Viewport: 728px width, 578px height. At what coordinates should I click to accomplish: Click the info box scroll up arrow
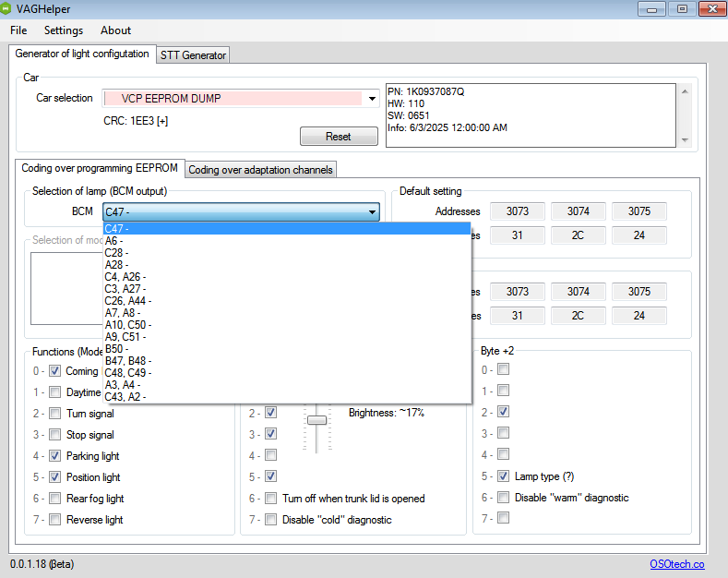(x=685, y=91)
